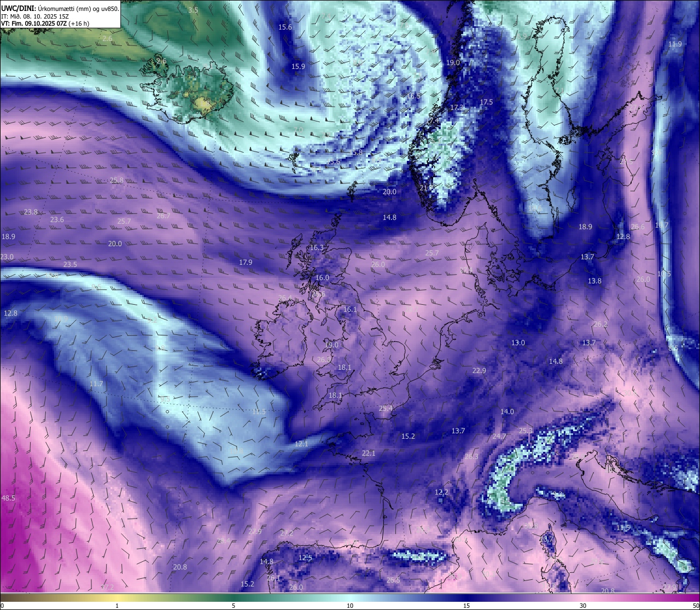This screenshot has width=700, height=610.
Task: Click the 12.5 value over Spain
Action: tap(305, 558)
